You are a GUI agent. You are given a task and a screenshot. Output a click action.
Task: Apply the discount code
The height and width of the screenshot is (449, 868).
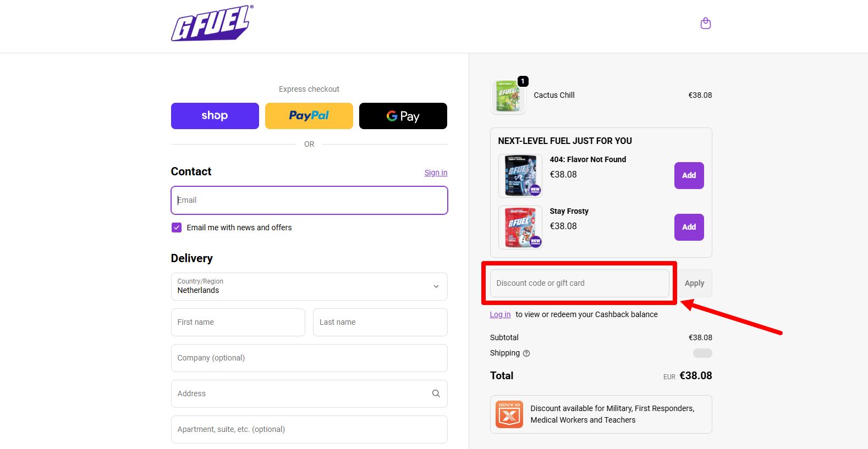[x=695, y=283]
